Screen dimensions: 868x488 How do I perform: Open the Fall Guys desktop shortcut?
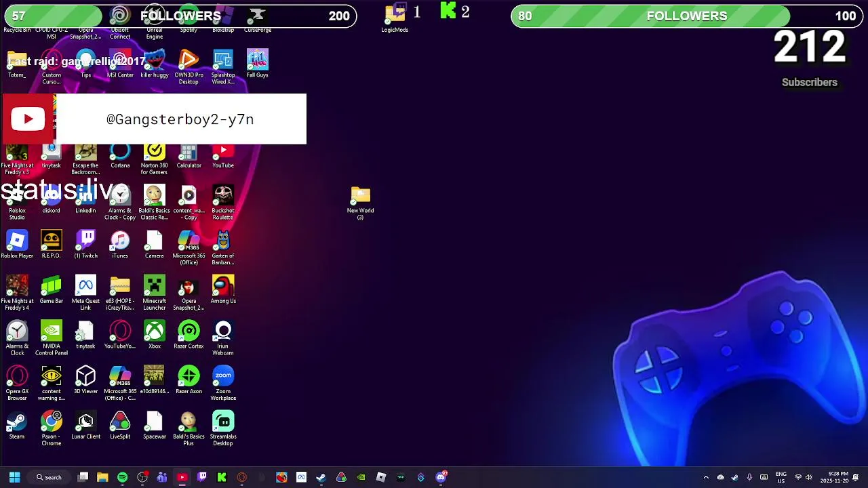click(x=257, y=64)
